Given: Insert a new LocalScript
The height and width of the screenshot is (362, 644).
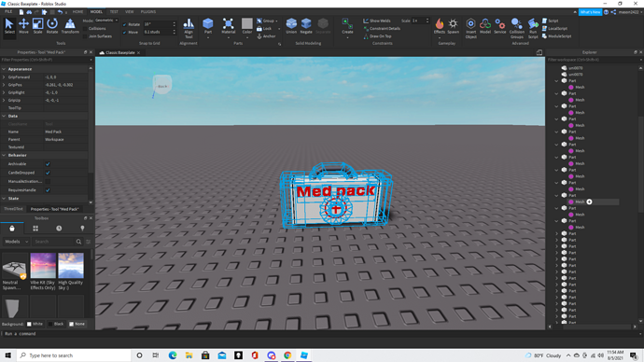Looking at the screenshot, I should coord(554,28).
